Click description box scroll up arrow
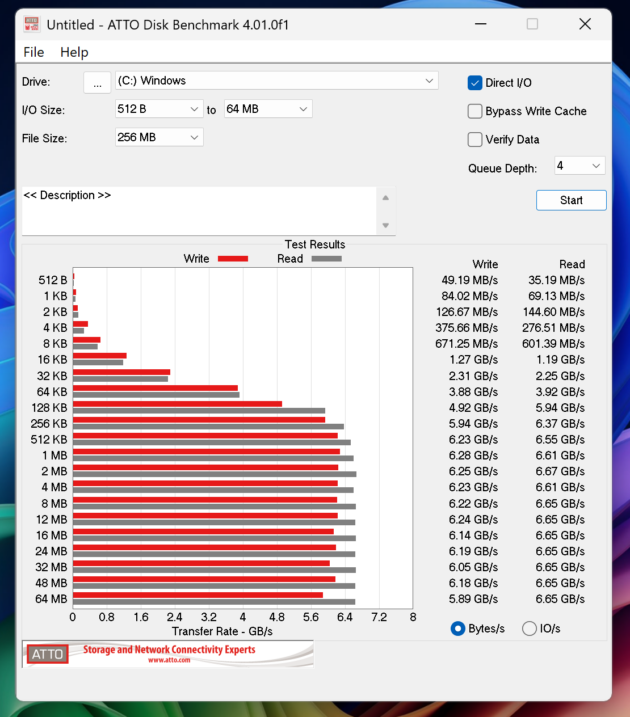Viewport: 630px width, 717px height. click(385, 197)
